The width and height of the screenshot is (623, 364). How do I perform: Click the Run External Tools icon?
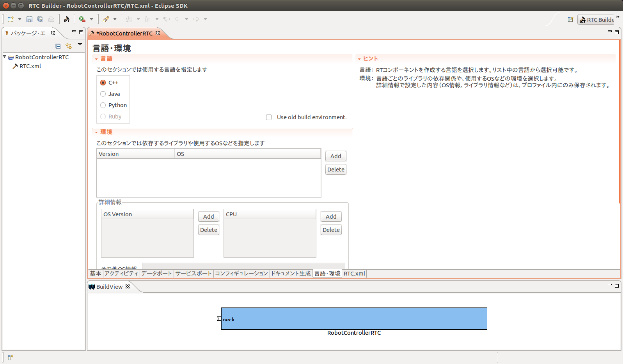(82, 19)
